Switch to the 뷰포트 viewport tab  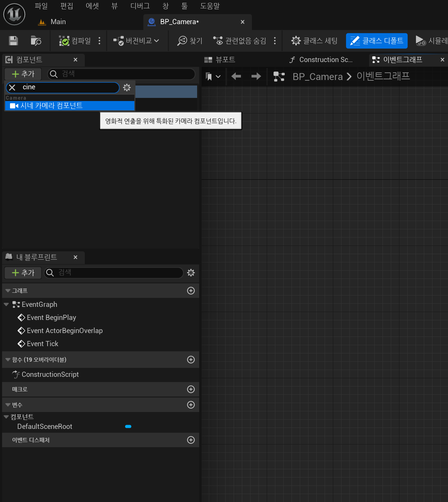point(220,60)
